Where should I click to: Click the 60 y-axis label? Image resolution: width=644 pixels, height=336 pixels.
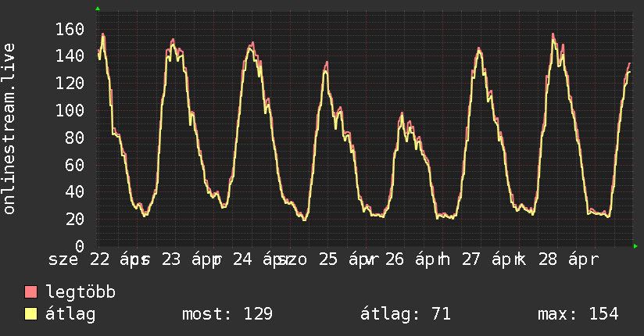pos(75,165)
